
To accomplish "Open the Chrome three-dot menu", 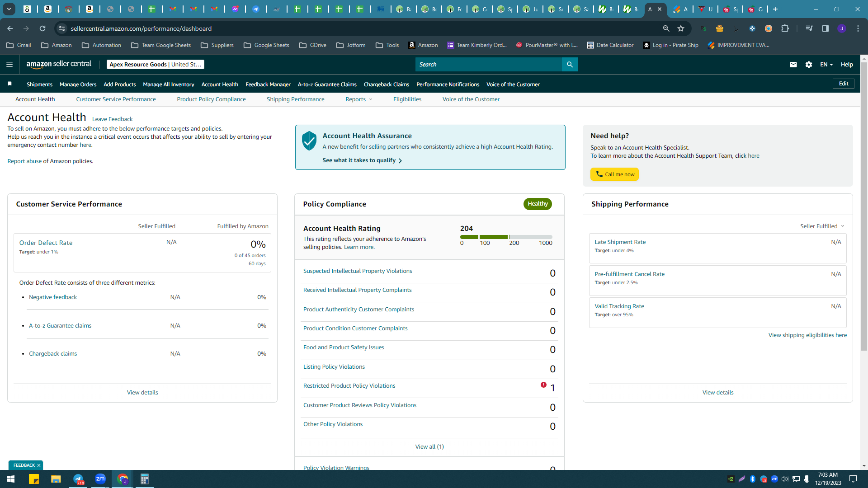I will pos(858,28).
